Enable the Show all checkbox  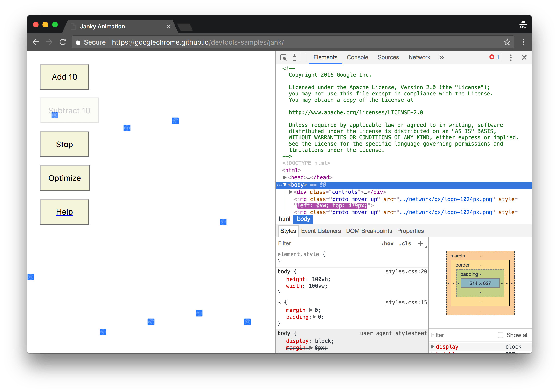[x=500, y=335]
